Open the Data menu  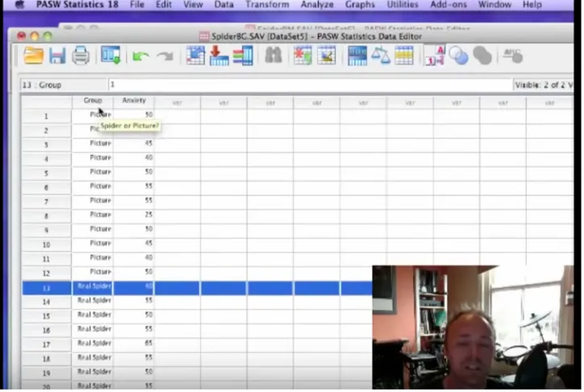(224, 5)
